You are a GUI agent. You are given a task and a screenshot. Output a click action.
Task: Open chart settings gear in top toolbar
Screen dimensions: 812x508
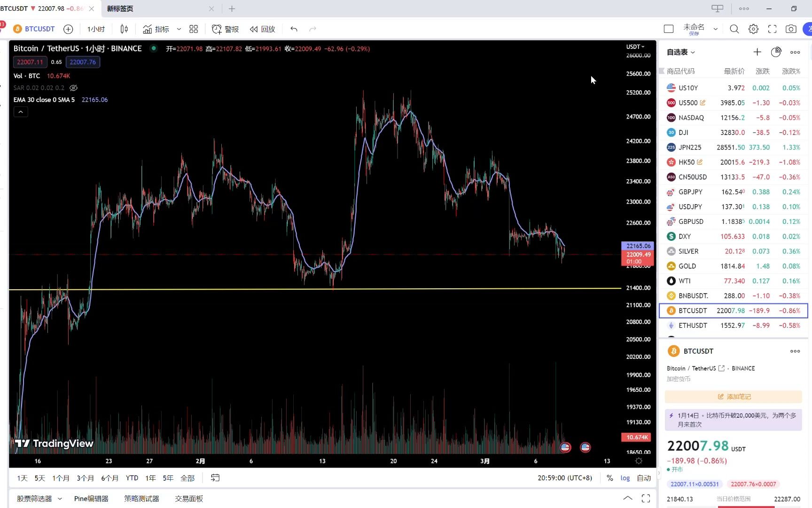pos(753,29)
